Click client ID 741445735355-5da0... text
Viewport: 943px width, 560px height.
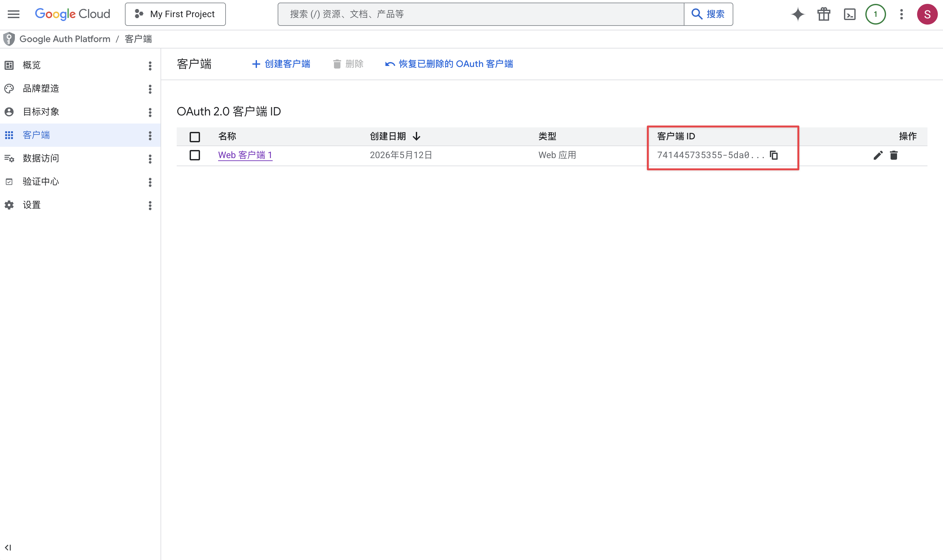pos(711,155)
